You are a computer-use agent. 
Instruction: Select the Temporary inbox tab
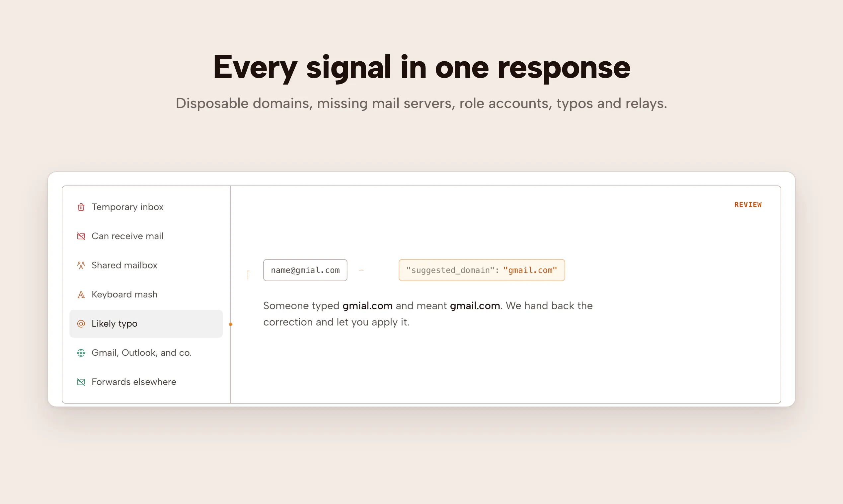coord(146,207)
